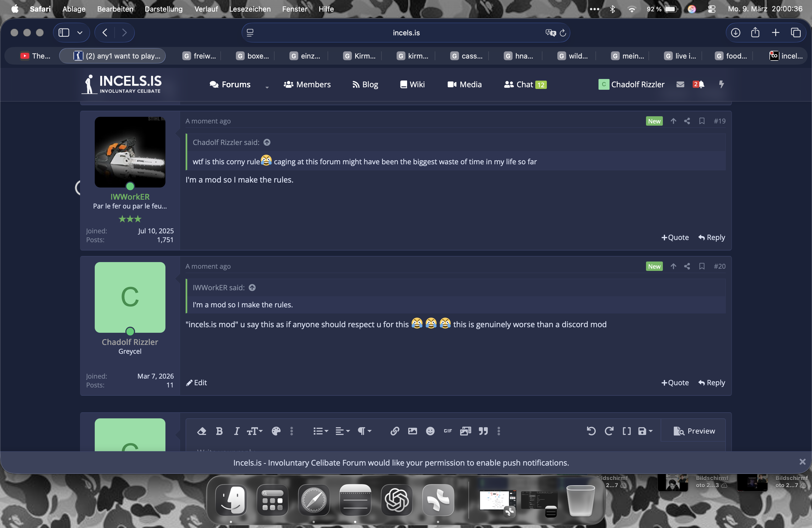Open the list formatting dropdown

[320, 431]
